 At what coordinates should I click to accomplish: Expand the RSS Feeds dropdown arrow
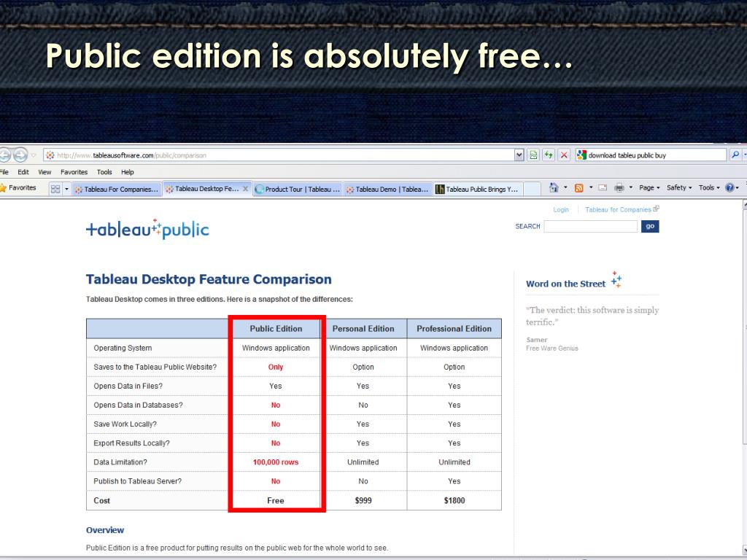coord(591,187)
